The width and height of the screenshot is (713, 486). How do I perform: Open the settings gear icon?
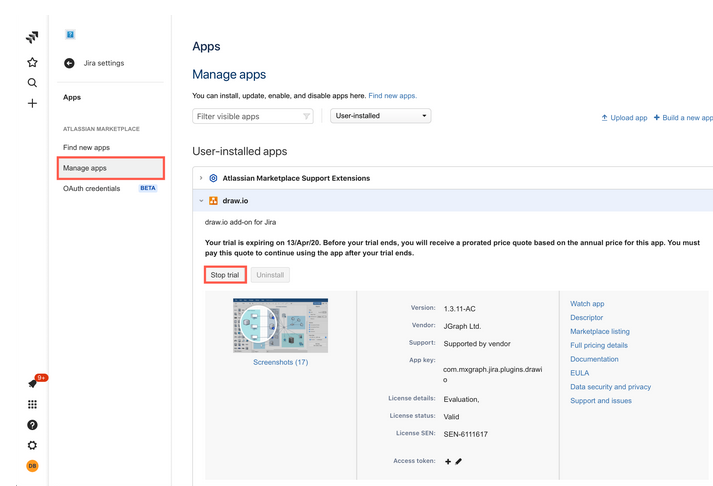[x=32, y=445]
